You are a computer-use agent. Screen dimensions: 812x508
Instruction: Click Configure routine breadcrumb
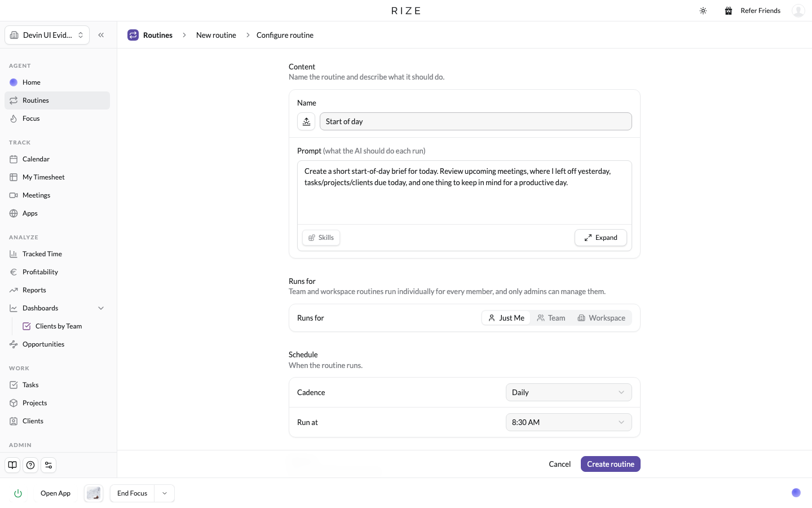[285, 35]
